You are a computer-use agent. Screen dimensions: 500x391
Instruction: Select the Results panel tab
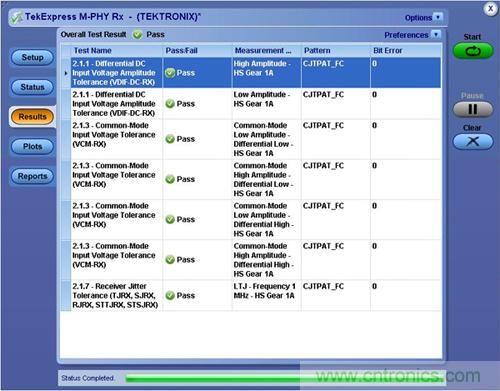point(32,117)
